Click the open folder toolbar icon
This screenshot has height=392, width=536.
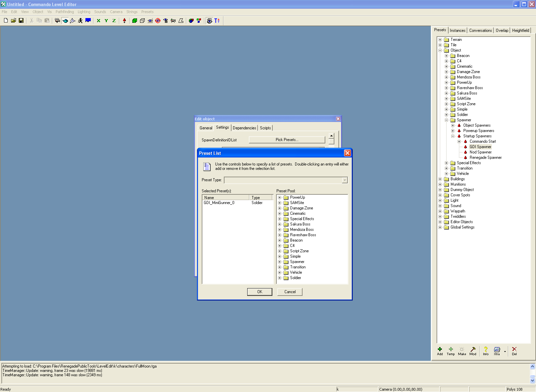point(13,21)
